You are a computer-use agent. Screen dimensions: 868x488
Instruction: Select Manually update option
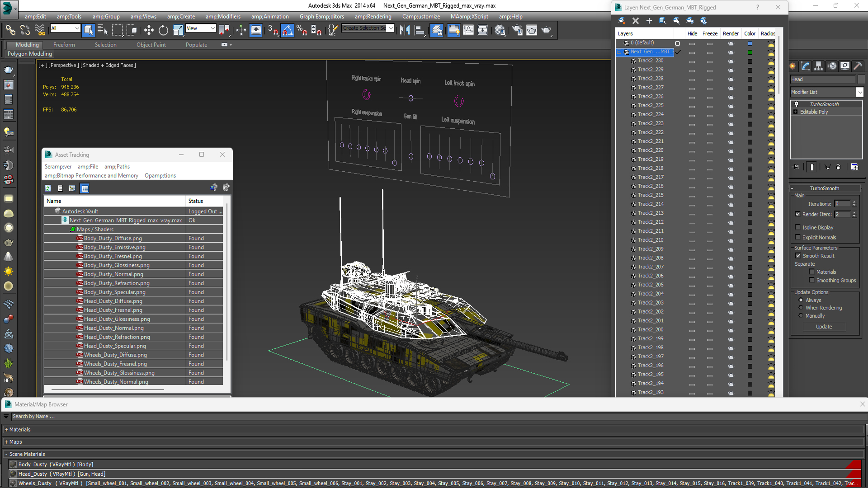[801, 316]
